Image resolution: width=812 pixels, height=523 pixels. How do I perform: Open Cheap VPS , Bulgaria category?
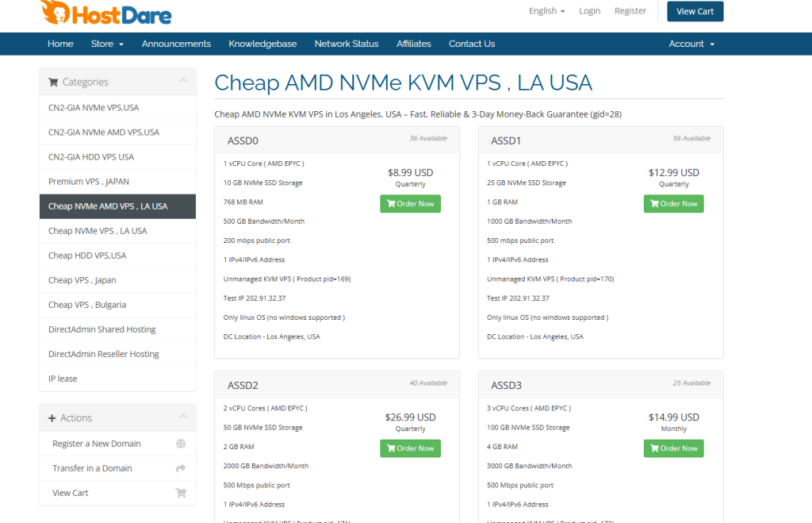117,305
